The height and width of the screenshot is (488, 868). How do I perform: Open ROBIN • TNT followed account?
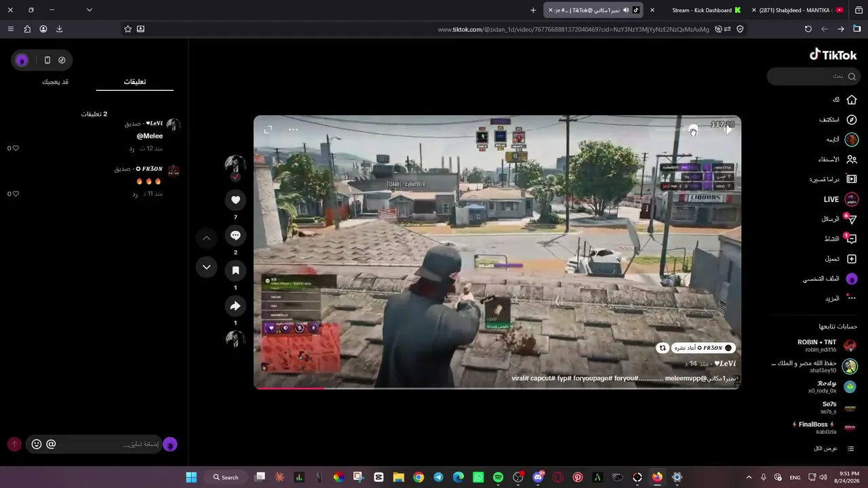pos(827,346)
